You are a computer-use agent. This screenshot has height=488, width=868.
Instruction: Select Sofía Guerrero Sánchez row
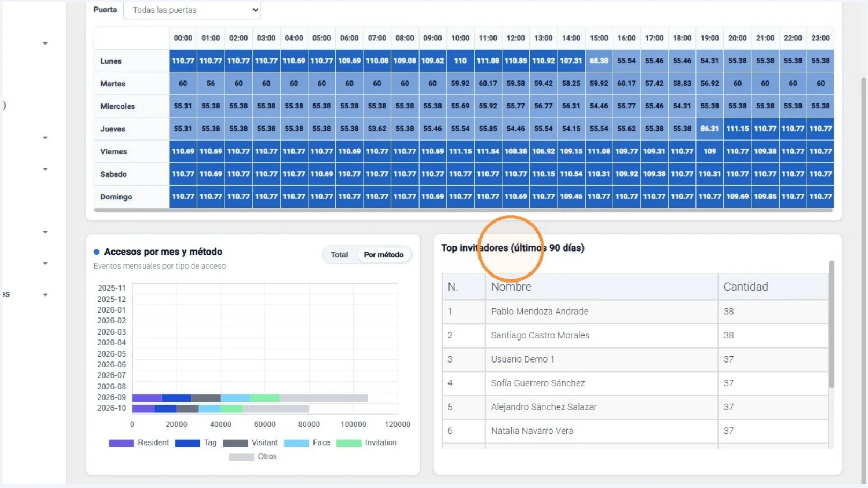point(635,383)
